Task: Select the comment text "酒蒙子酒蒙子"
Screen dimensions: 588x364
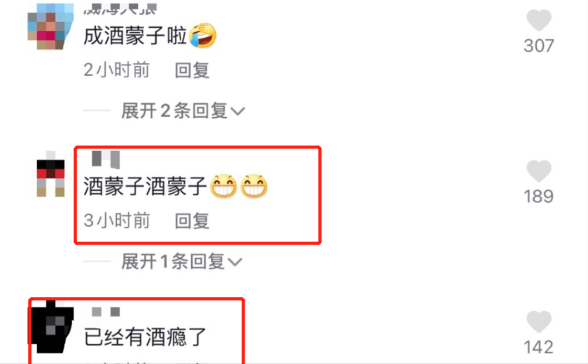Action: (x=144, y=186)
